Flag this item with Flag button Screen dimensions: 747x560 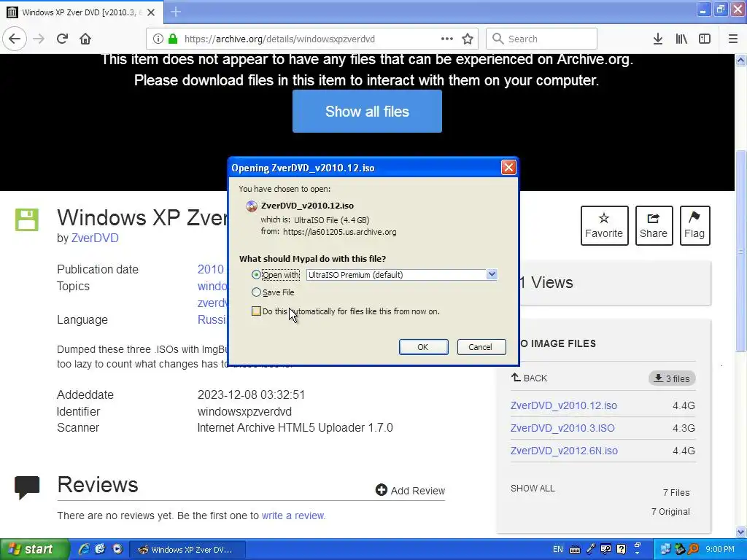(x=695, y=226)
